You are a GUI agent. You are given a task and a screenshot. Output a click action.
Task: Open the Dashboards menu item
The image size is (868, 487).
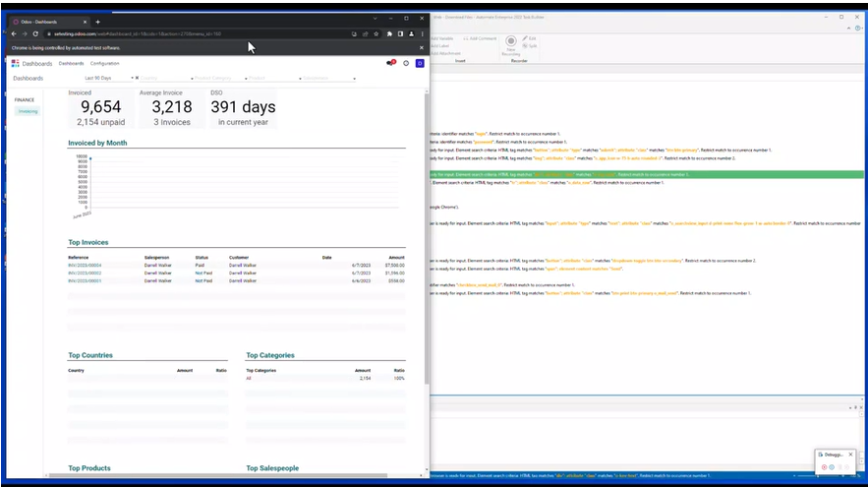click(x=72, y=63)
